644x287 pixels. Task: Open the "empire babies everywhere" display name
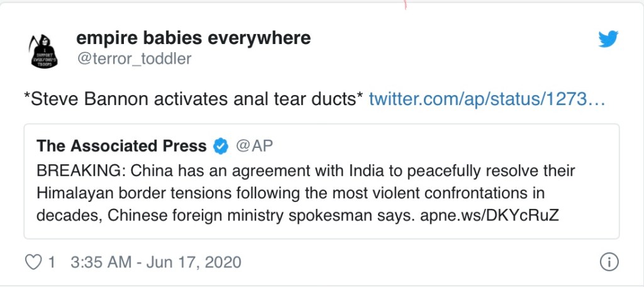click(193, 38)
